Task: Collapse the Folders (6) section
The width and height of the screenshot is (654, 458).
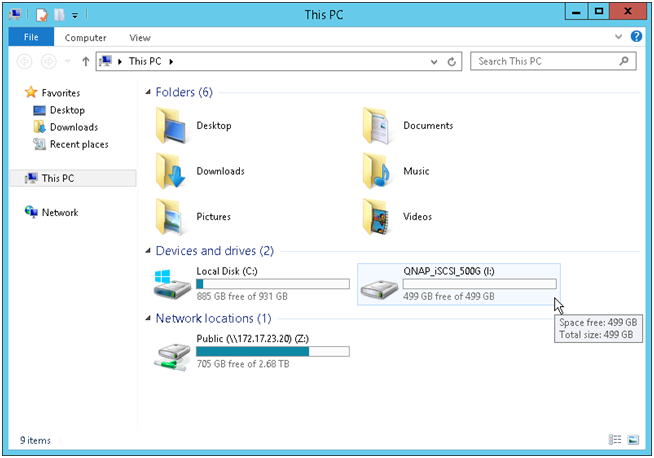Action: click(148, 93)
